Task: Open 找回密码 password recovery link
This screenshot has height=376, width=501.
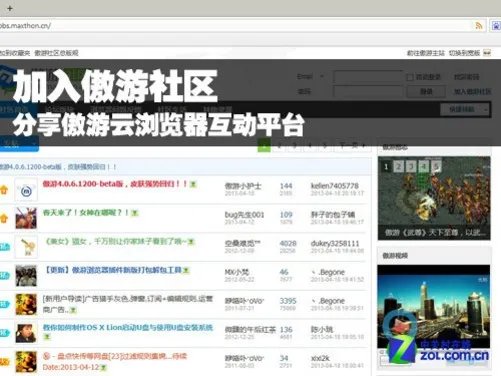Action: [x=467, y=77]
